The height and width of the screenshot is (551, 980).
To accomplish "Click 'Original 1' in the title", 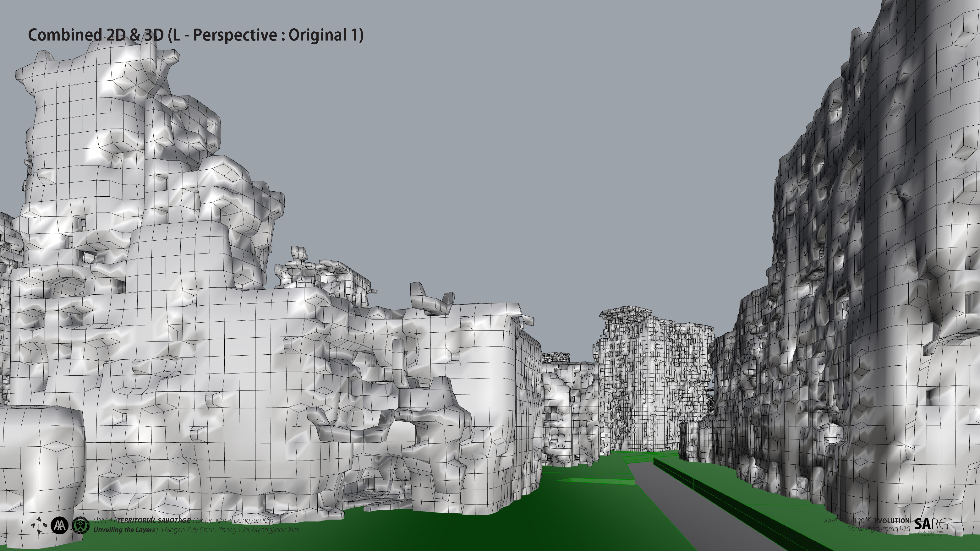I will 325,35.
